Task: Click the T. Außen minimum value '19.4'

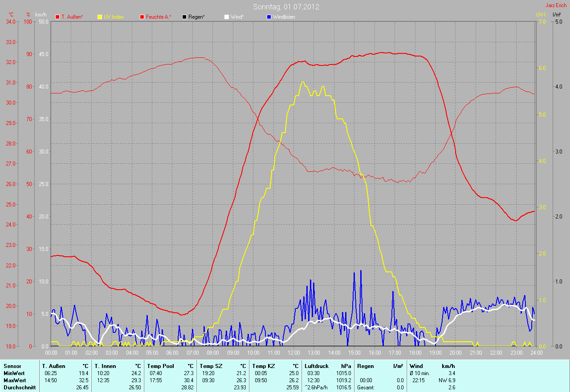Action: tap(84, 373)
